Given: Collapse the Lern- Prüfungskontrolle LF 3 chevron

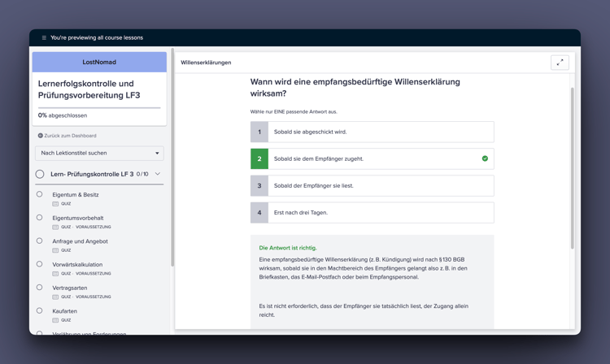Looking at the screenshot, I should pos(158,174).
